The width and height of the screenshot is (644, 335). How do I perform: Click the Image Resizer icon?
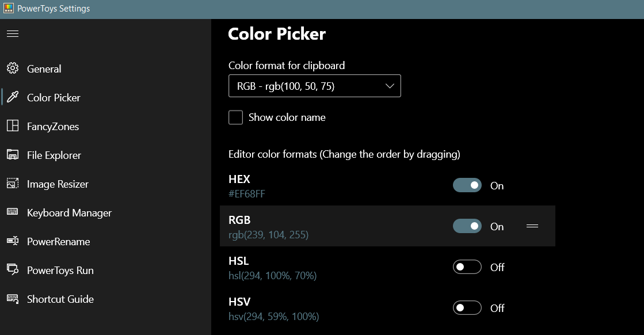pyautogui.click(x=13, y=184)
